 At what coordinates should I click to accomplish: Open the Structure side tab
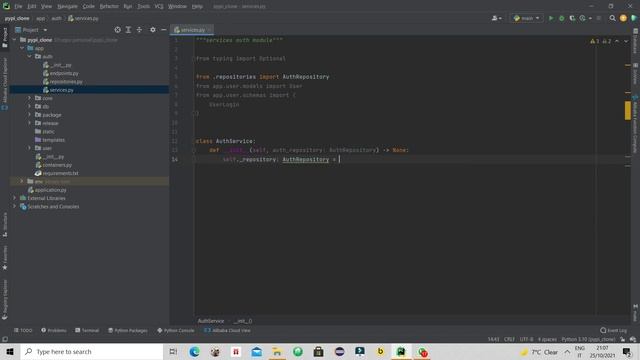coord(4,225)
